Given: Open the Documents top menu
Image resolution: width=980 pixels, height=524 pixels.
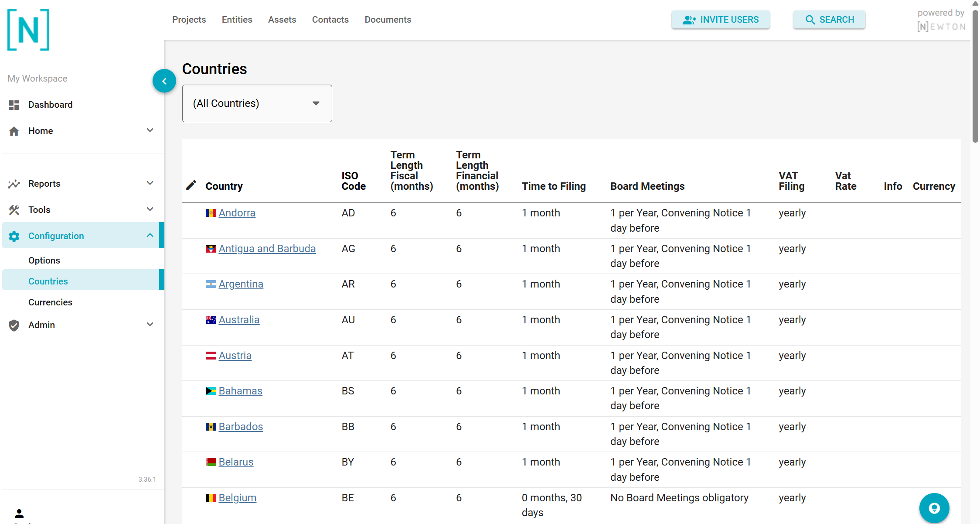Looking at the screenshot, I should point(388,20).
